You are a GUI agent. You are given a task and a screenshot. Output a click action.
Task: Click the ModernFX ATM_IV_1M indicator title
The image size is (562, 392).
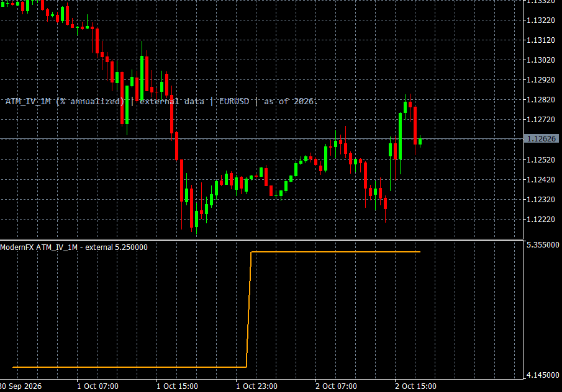pyautogui.click(x=74, y=247)
